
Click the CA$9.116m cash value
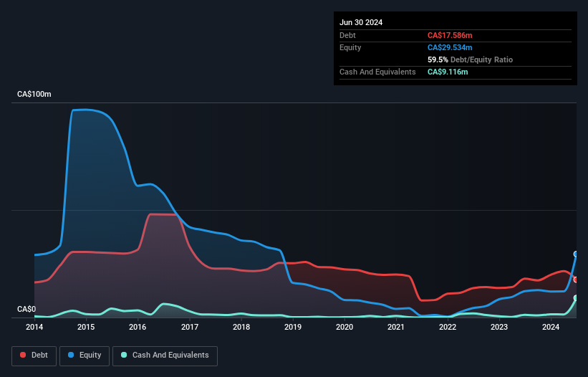(x=448, y=72)
